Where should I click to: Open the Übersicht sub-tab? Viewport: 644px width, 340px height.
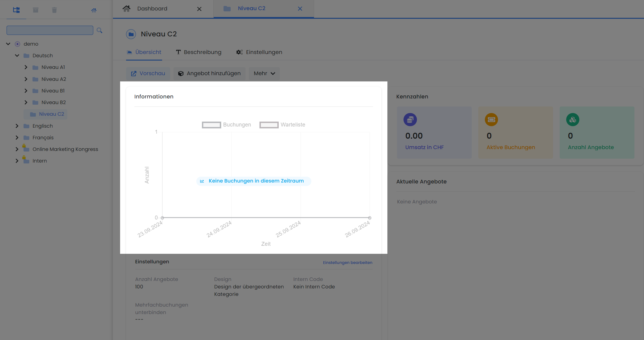pos(144,52)
